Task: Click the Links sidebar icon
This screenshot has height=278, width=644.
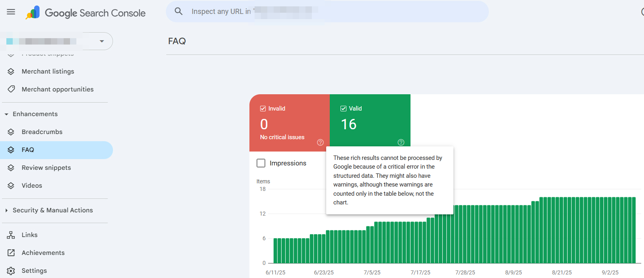Action: [11, 235]
